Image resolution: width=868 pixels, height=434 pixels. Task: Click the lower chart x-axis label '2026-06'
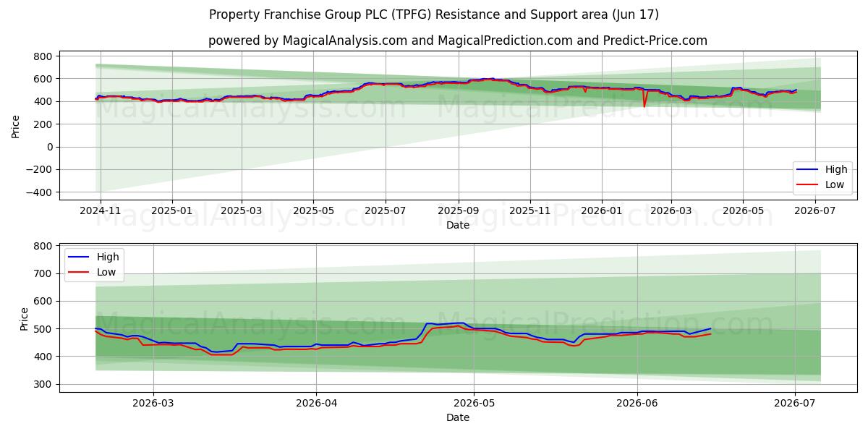pyautogui.click(x=637, y=404)
